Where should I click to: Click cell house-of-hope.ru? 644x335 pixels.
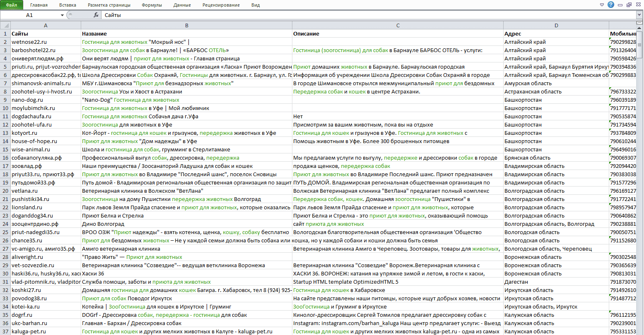click(46, 141)
